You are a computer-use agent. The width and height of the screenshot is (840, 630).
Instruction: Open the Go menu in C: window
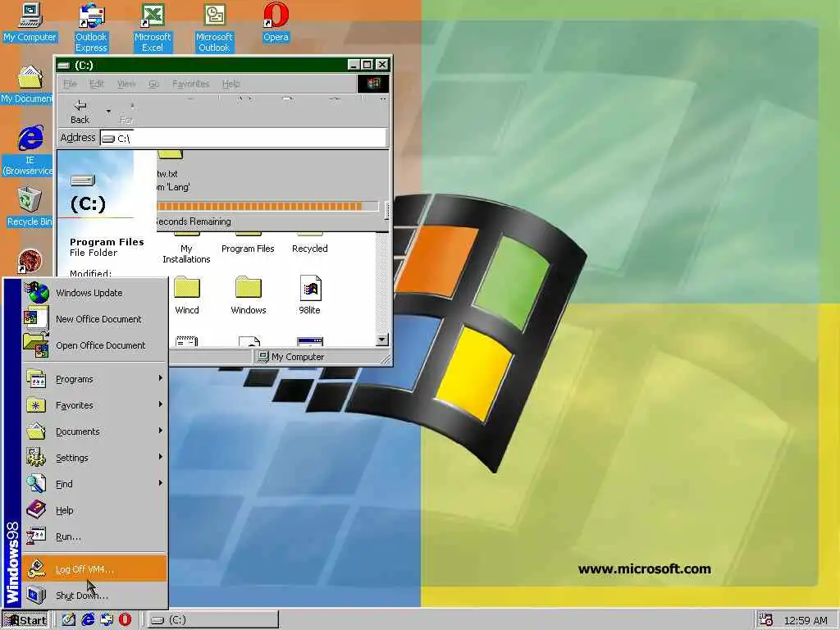tap(153, 84)
